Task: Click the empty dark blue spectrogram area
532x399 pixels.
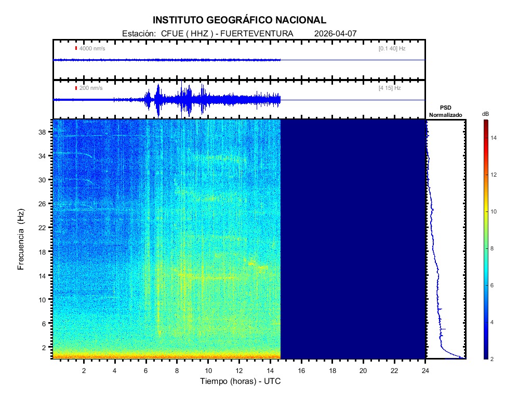Action: click(x=353, y=239)
